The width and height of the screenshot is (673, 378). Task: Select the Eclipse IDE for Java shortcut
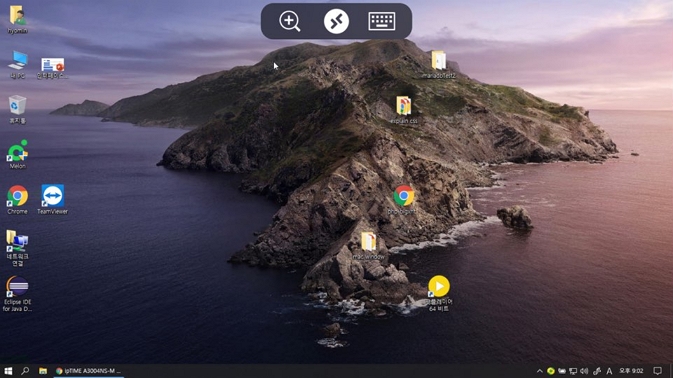[18, 294]
